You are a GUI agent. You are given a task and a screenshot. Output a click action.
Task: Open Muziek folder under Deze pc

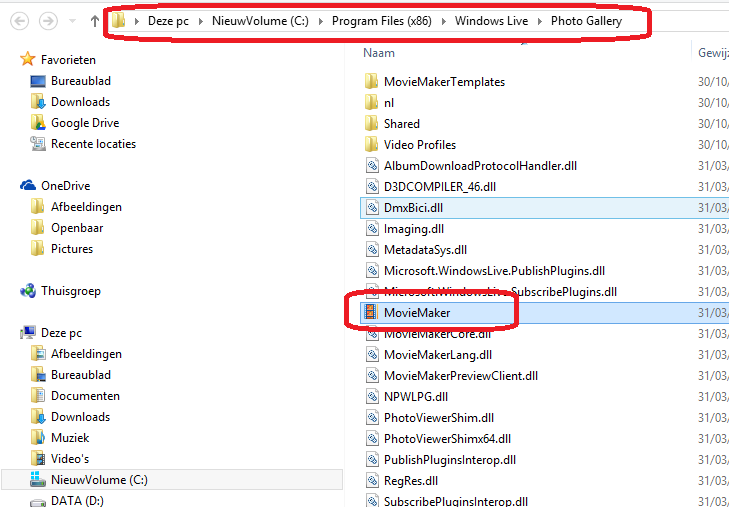click(x=70, y=437)
